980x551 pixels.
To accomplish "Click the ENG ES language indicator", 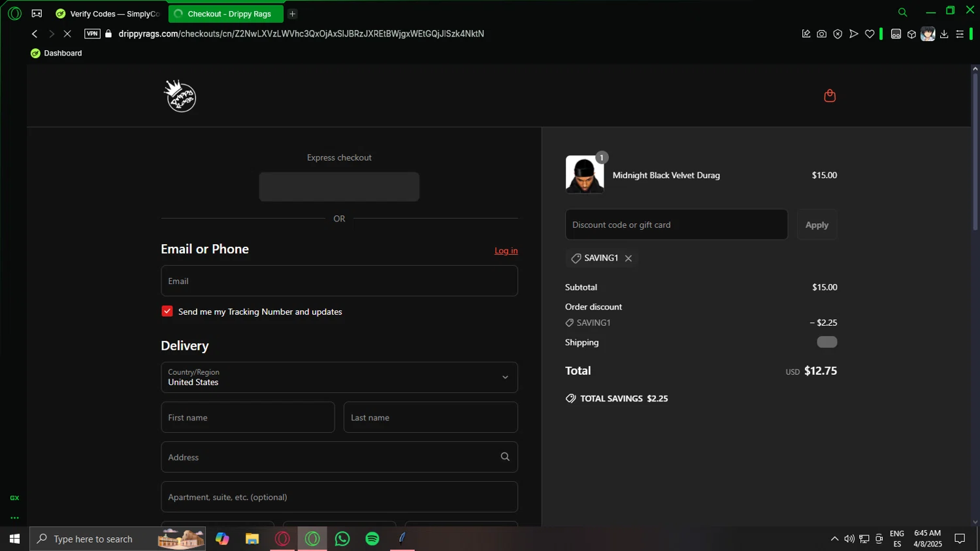I will pyautogui.click(x=897, y=539).
